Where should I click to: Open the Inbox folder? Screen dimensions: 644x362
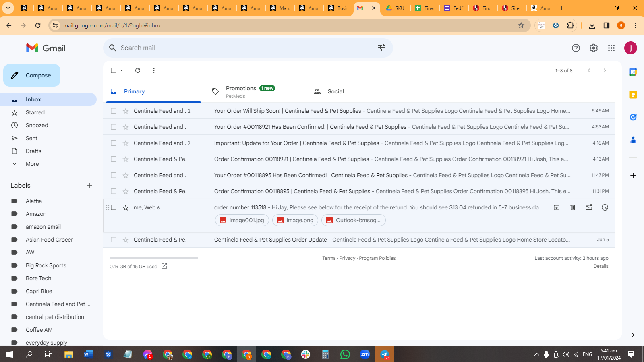point(48,99)
